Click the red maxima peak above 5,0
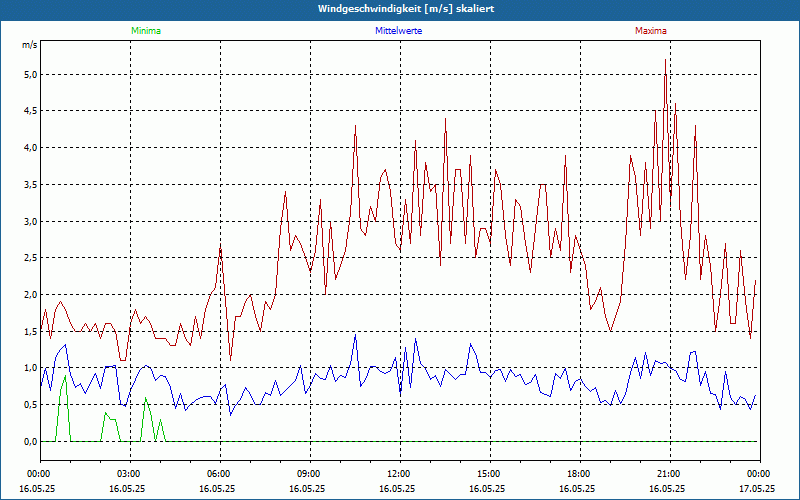The width and height of the screenshot is (800, 500). pos(665,61)
